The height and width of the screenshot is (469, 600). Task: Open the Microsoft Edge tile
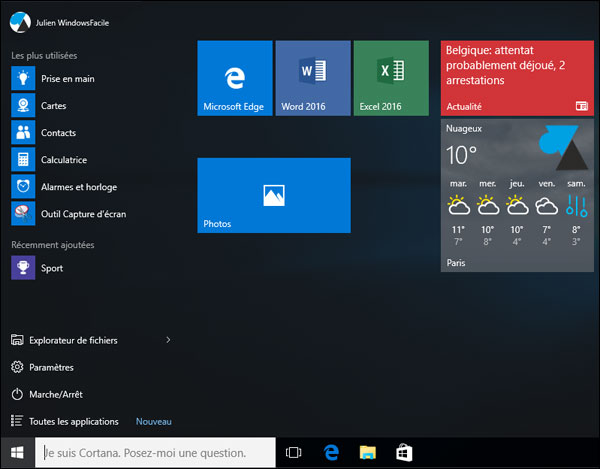coord(235,78)
